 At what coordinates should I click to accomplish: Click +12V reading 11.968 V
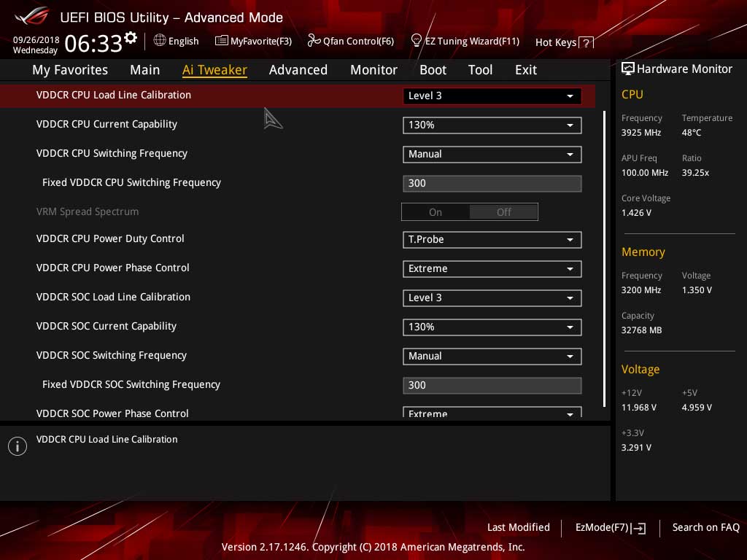(639, 408)
